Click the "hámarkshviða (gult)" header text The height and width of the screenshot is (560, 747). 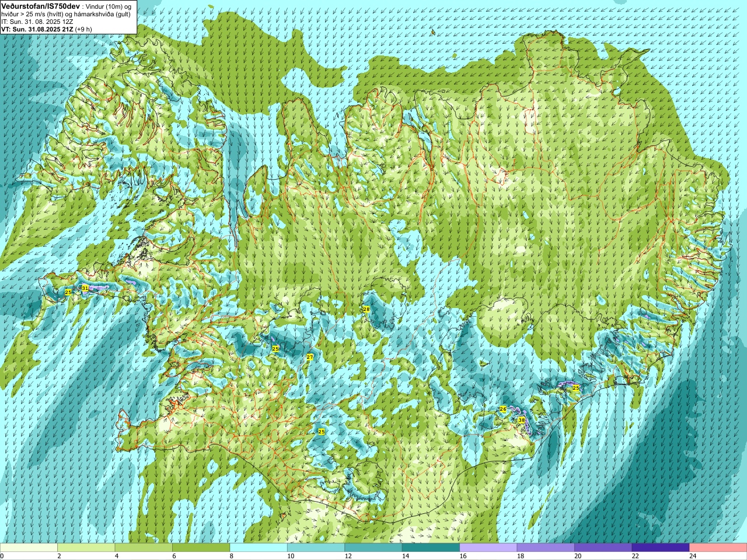coord(102,14)
